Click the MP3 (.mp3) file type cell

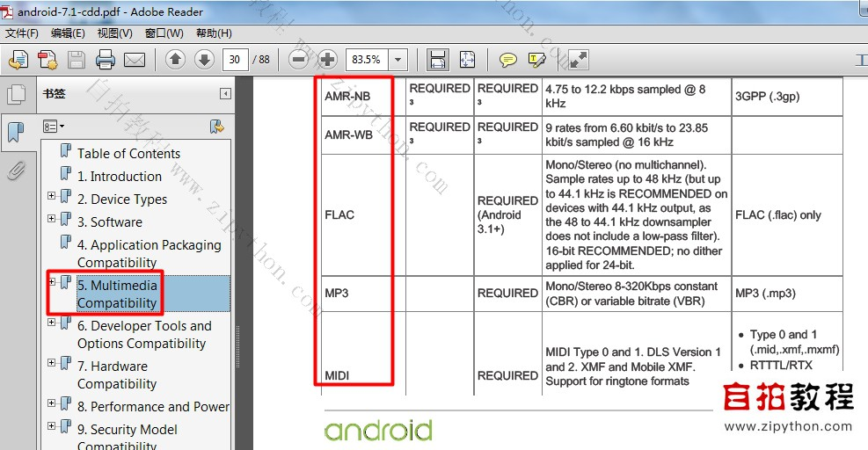pyautogui.click(x=786, y=294)
